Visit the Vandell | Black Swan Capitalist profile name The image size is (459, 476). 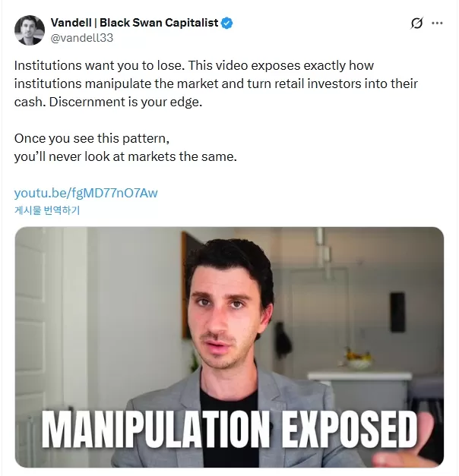pos(135,23)
